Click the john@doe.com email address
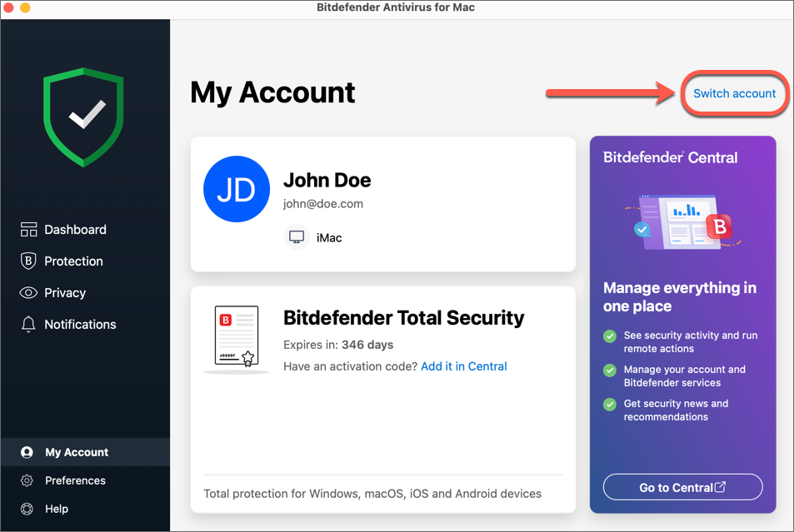The height and width of the screenshot is (532, 794). [323, 203]
